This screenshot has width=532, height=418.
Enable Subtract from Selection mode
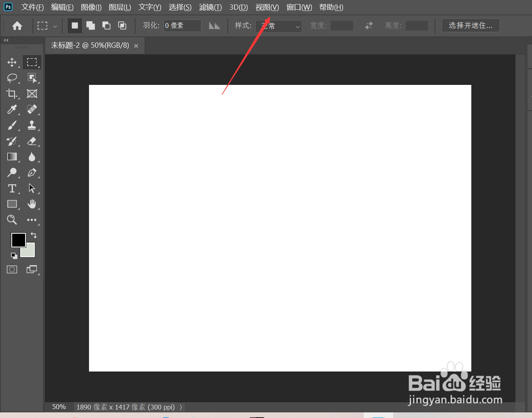(x=106, y=26)
